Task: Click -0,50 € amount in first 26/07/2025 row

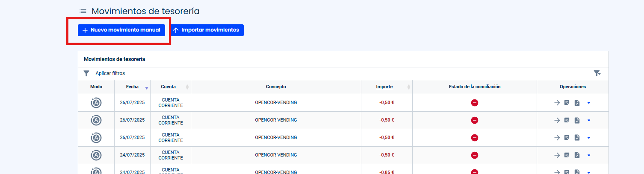Action: click(x=387, y=103)
